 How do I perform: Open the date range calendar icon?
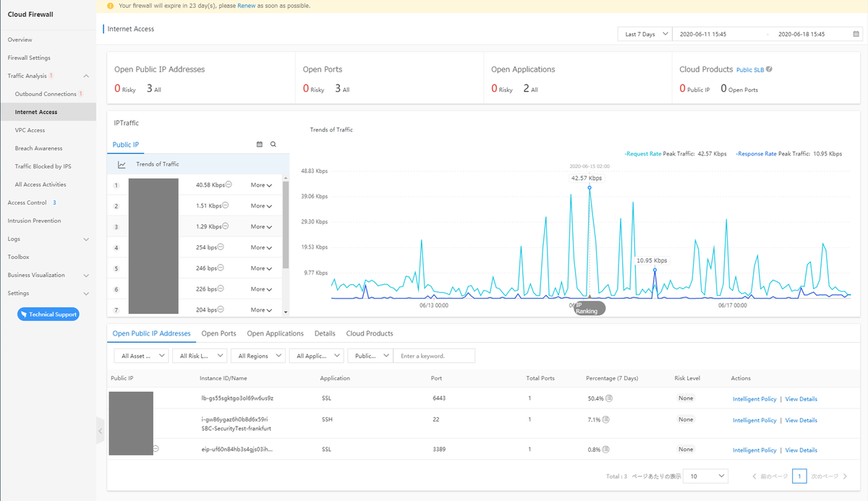[856, 34]
